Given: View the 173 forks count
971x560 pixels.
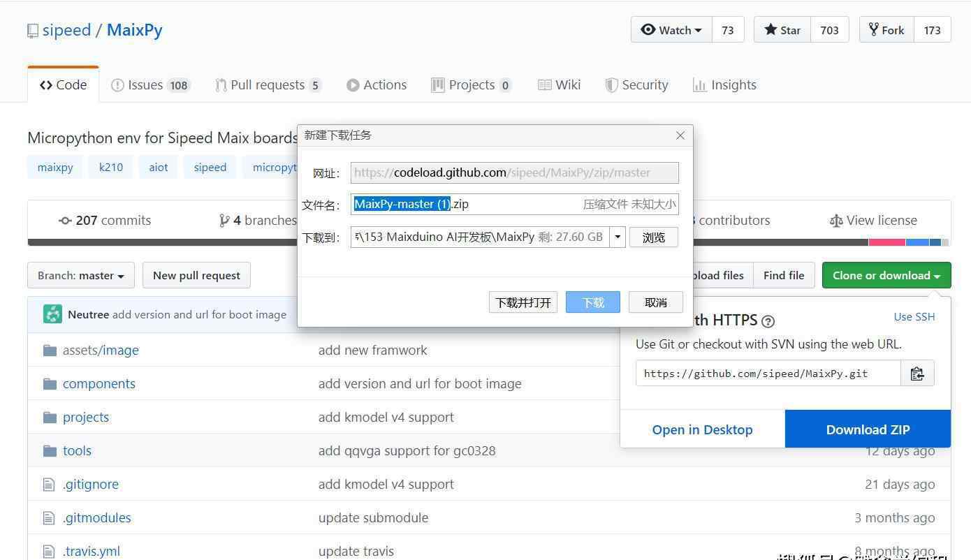Looking at the screenshot, I should point(932,30).
